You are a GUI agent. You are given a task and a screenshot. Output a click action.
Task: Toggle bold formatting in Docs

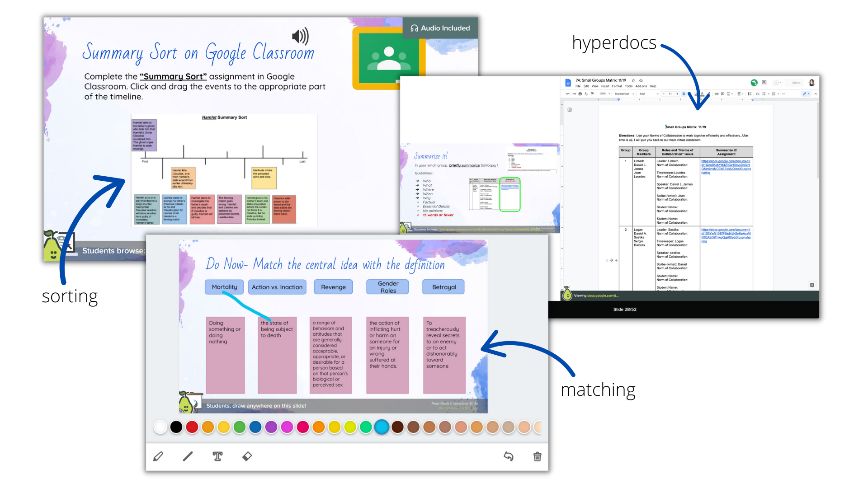[x=684, y=94]
